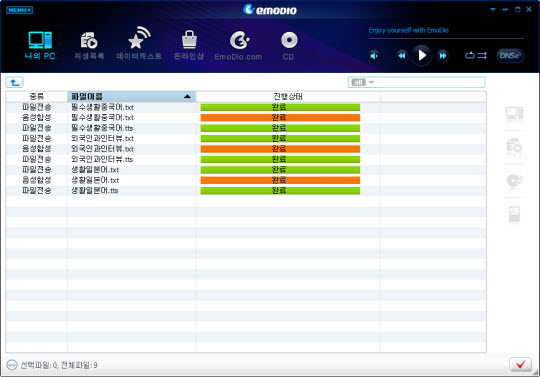
Task: Toggle shuffle mode icon
Action: tap(482, 55)
